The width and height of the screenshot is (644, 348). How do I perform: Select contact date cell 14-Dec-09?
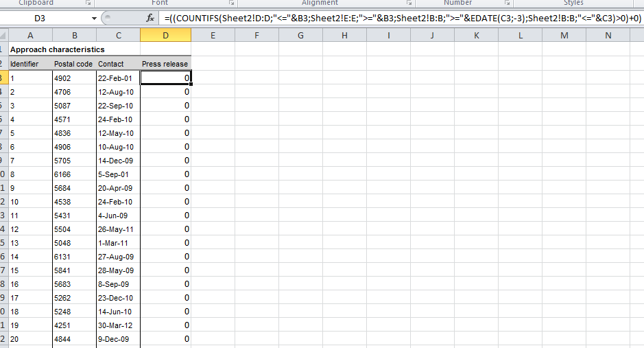(x=118, y=161)
